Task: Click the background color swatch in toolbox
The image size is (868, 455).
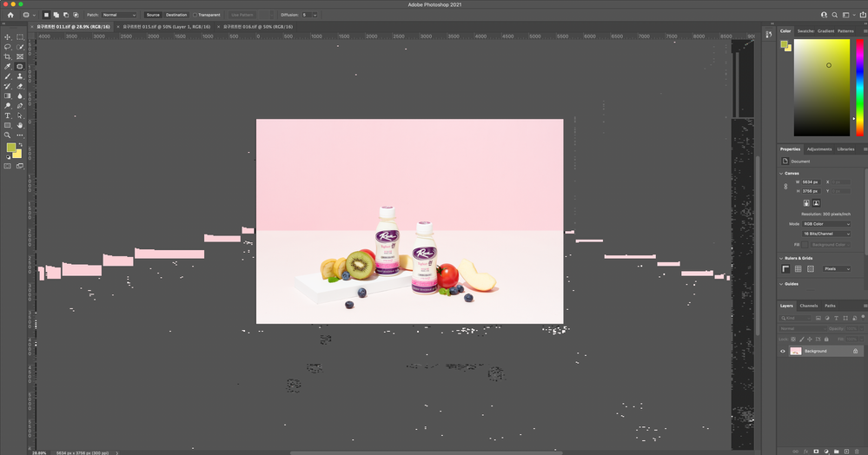Action: (18, 155)
